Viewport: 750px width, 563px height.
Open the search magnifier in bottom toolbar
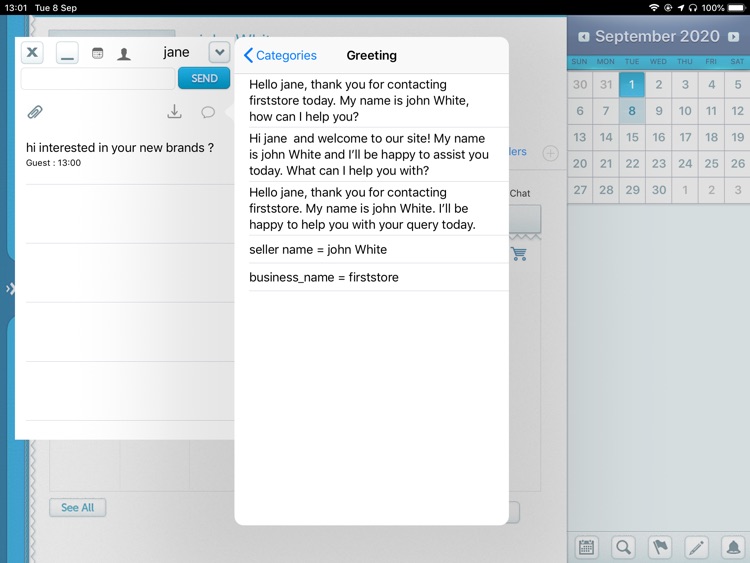coord(623,547)
